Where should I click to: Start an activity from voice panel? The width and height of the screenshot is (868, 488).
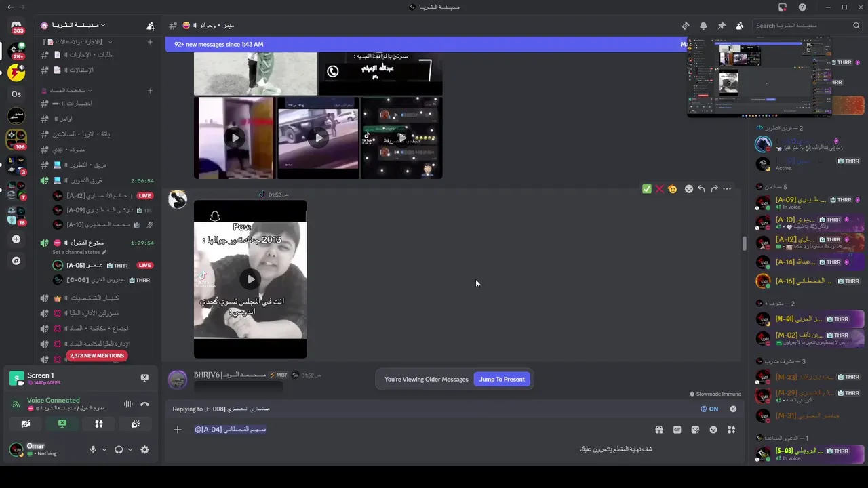coord(99,424)
